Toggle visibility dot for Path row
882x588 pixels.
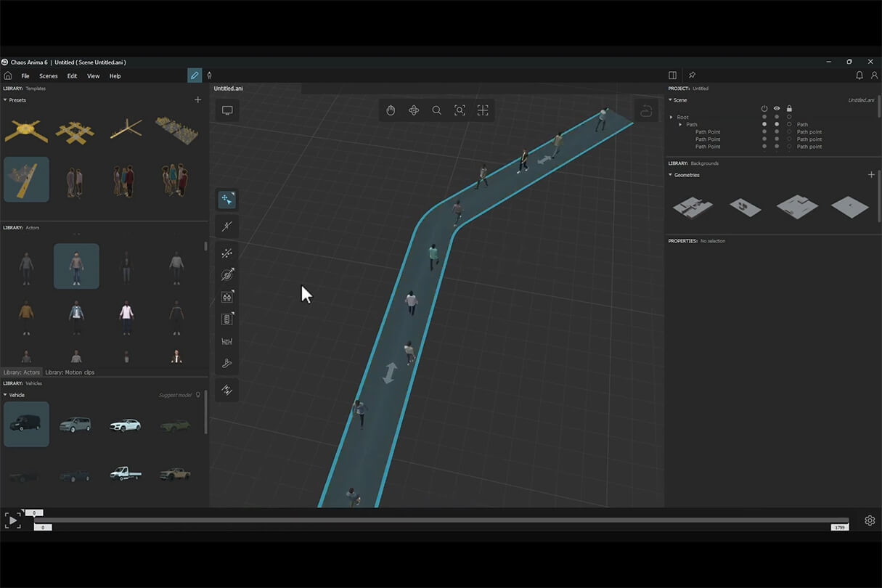(x=777, y=125)
